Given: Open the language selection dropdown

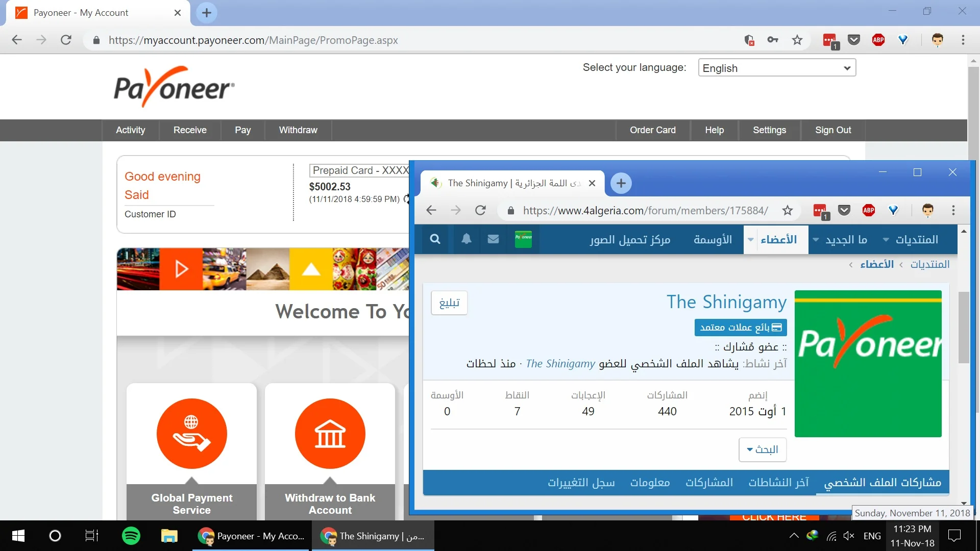Looking at the screenshot, I should point(776,68).
